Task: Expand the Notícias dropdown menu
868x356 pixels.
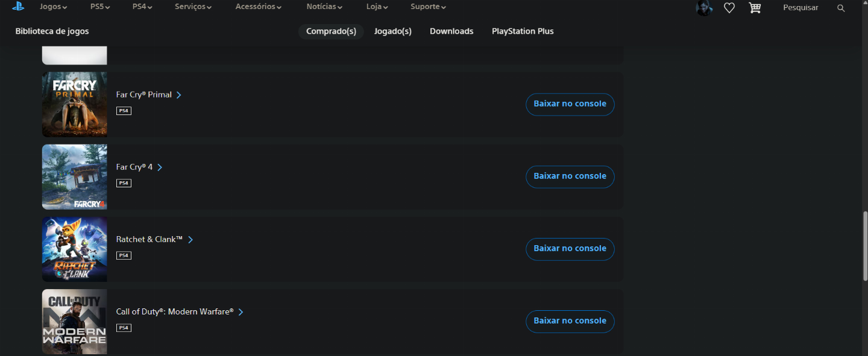Action: pyautogui.click(x=324, y=7)
